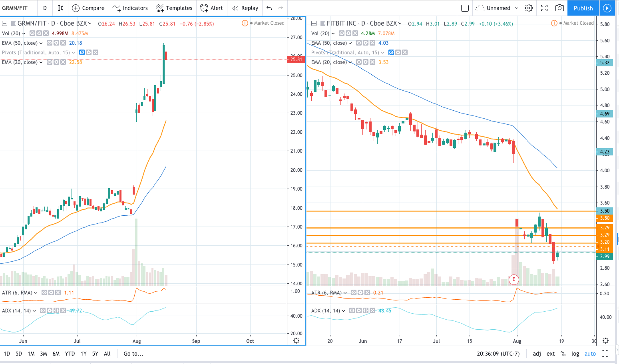Viewport: 619px width, 364px height.
Task: Select the 1D time range
Action: coord(7,354)
